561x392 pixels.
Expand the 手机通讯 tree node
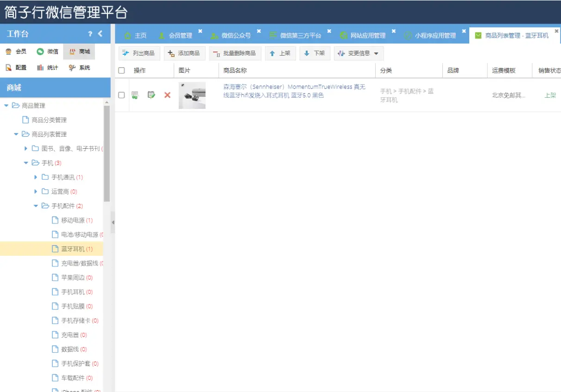click(36, 177)
